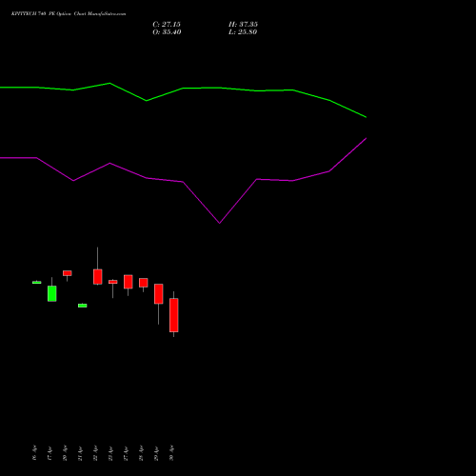Image resolution: width=476 pixels, height=476 pixels.
Task: Select the 29 Apr date label
Action: 156,453
